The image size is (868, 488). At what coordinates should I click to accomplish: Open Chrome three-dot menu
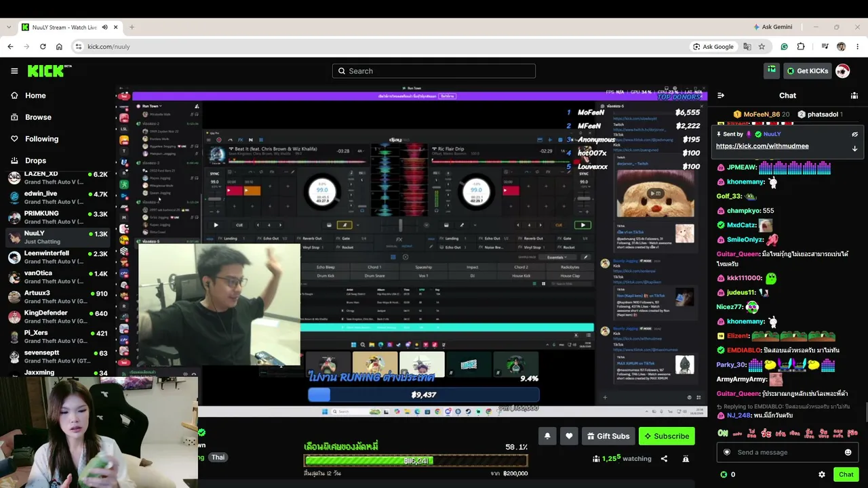pos(857,47)
